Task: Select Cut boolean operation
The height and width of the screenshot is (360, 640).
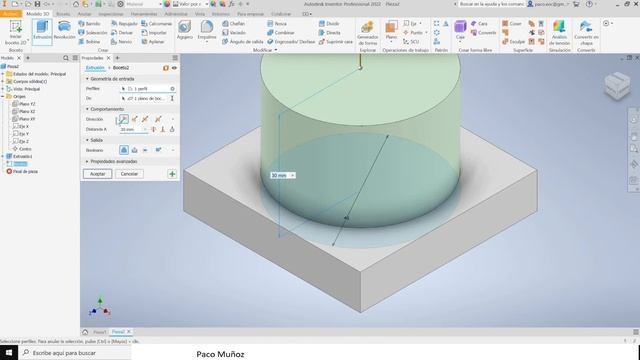Action: (134, 150)
